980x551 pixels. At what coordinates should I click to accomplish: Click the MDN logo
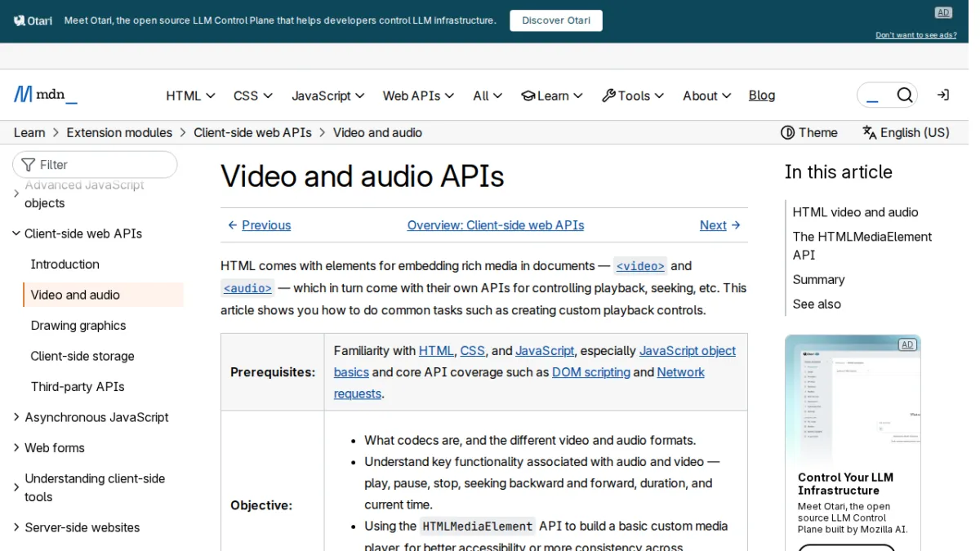(x=46, y=96)
